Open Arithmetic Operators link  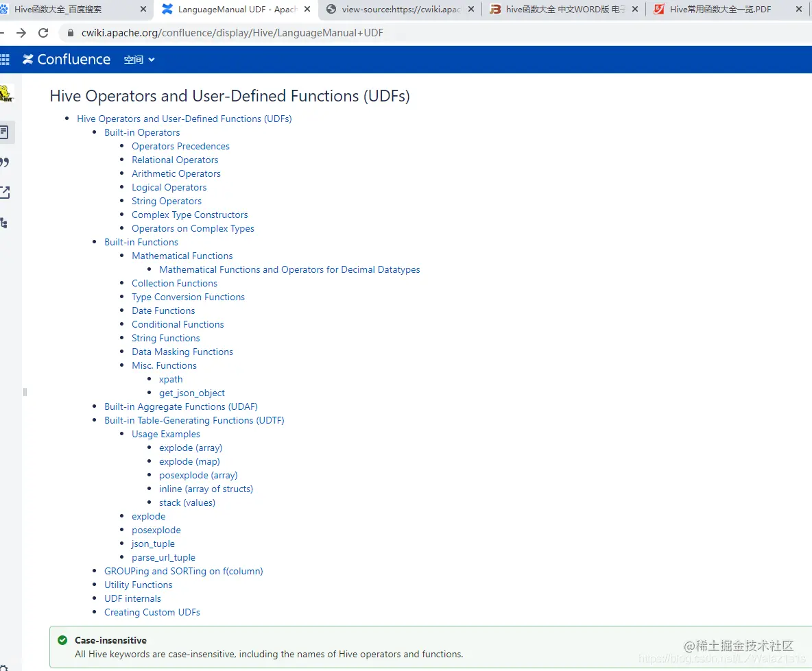(x=176, y=174)
